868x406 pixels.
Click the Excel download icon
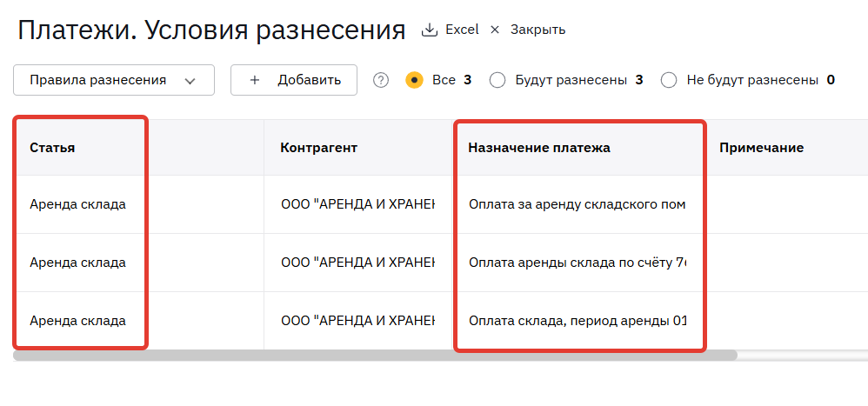coord(429,30)
